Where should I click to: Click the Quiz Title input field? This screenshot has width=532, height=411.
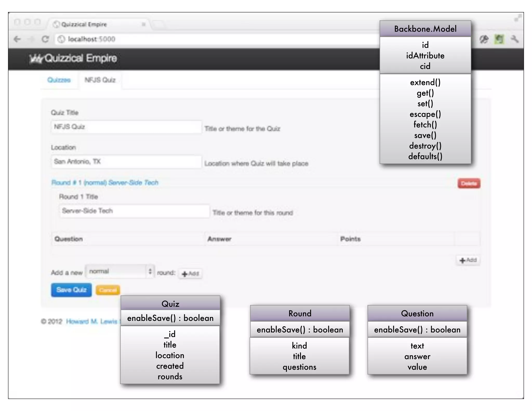pos(126,127)
